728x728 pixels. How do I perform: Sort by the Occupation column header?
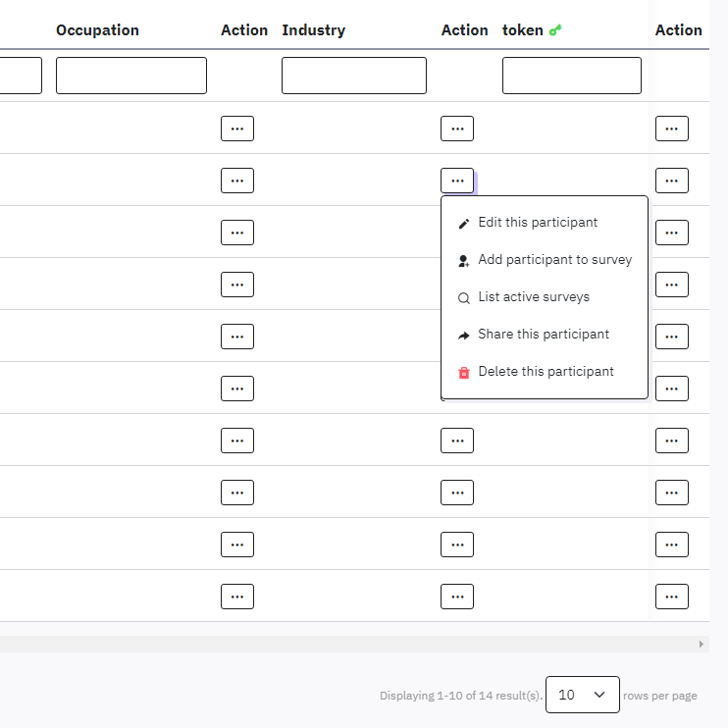[x=97, y=30]
